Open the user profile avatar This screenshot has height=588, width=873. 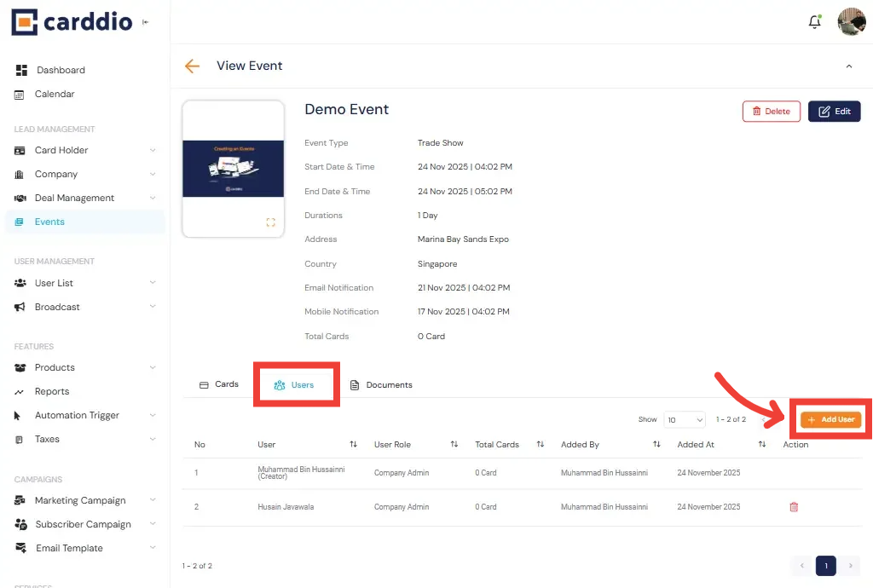click(x=851, y=22)
